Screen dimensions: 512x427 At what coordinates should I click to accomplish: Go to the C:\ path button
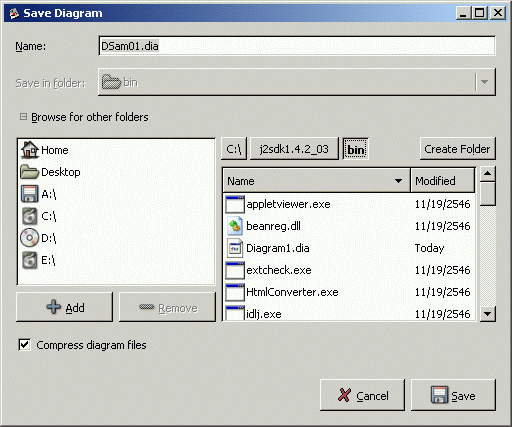pos(234,149)
